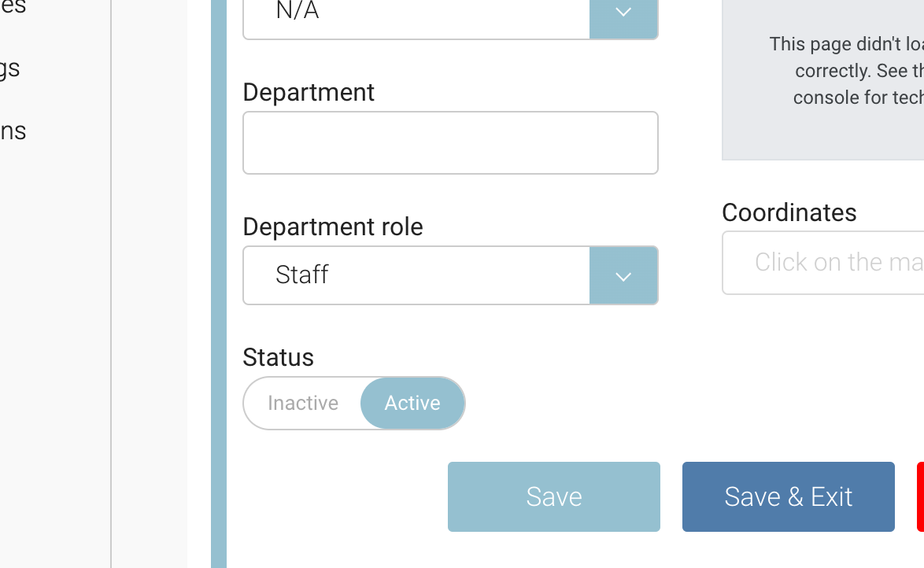
Task: Click the Coordinates label
Action: (789, 212)
